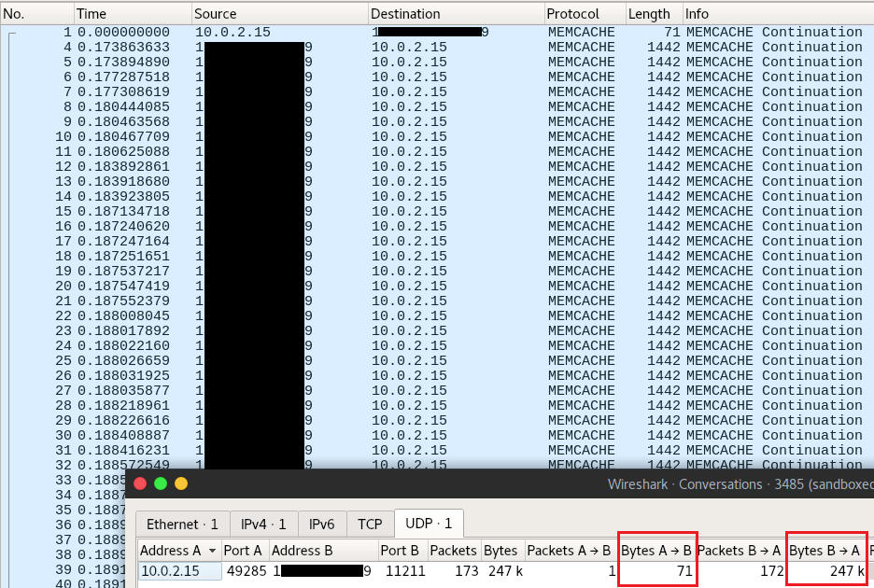Click the Packets column header in Conversations
874x588 pixels.
(454, 551)
